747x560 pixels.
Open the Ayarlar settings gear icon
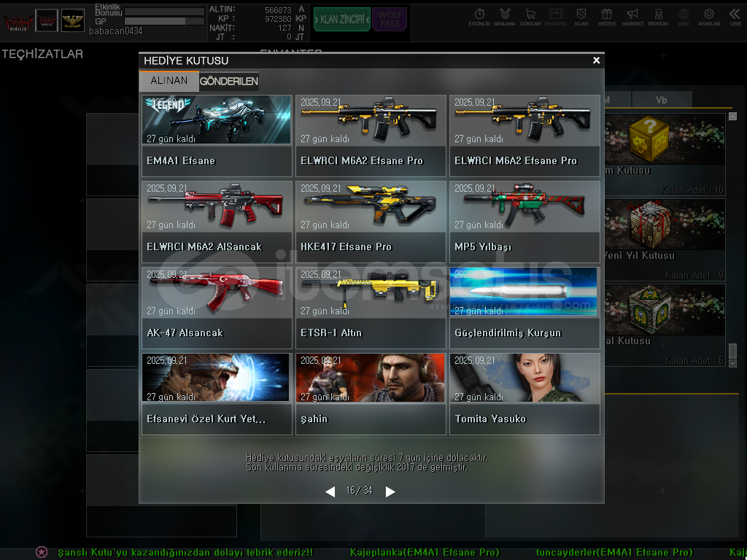click(x=709, y=17)
